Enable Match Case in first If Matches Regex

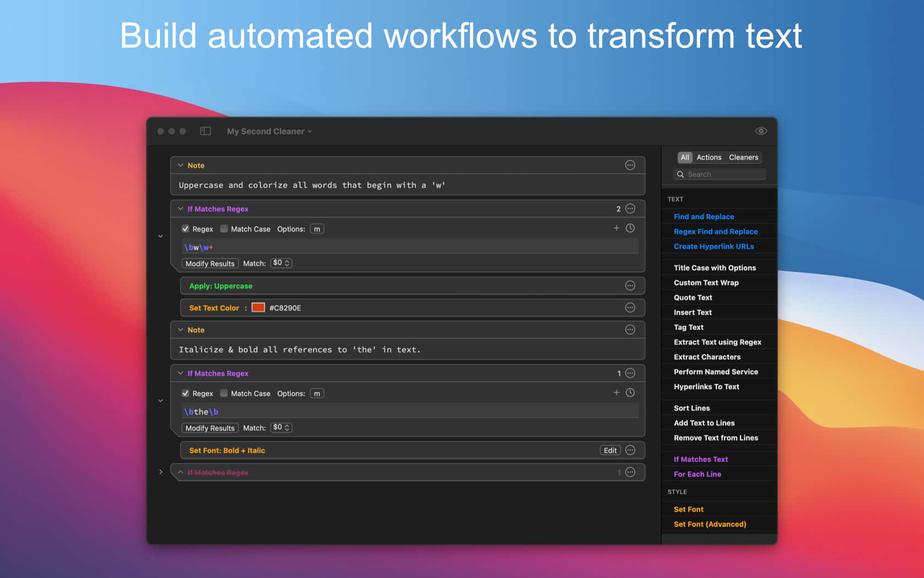(224, 229)
